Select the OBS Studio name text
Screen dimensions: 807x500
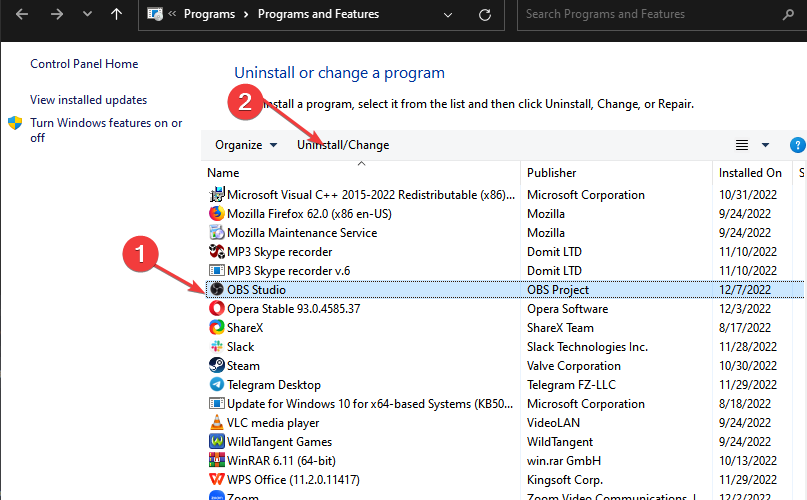point(256,290)
